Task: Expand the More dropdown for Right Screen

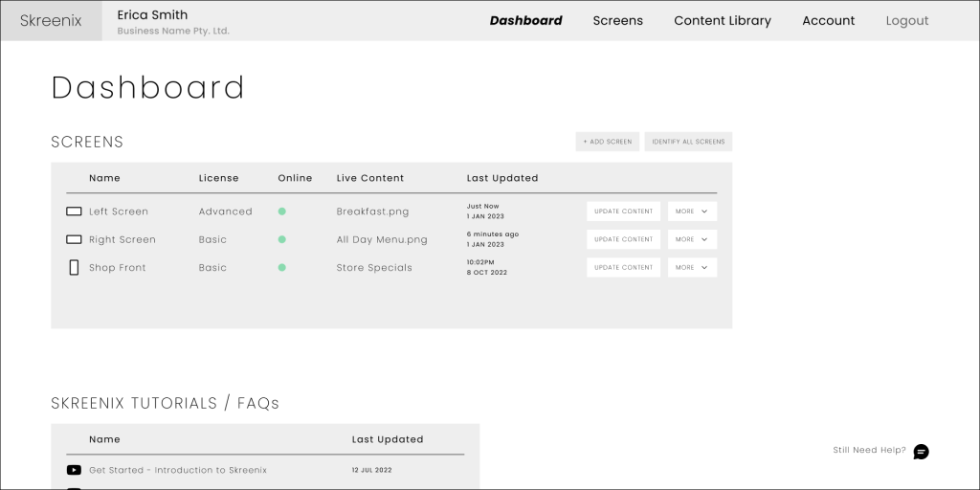Action: coord(692,239)
